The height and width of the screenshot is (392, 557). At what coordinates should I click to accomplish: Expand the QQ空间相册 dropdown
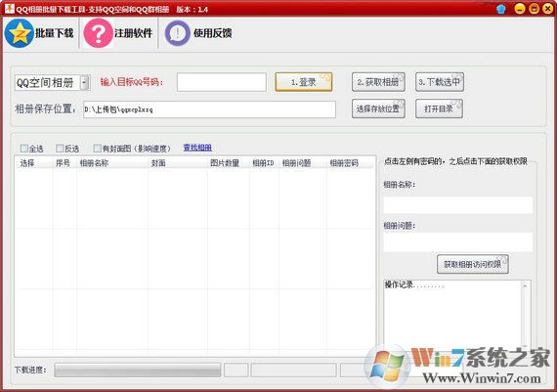coord(85,83)
